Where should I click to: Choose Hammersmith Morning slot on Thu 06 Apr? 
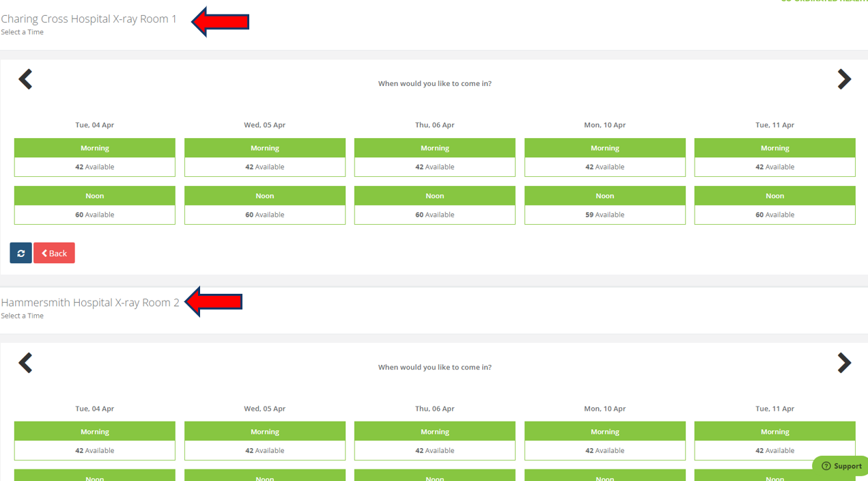click(435, 441)
